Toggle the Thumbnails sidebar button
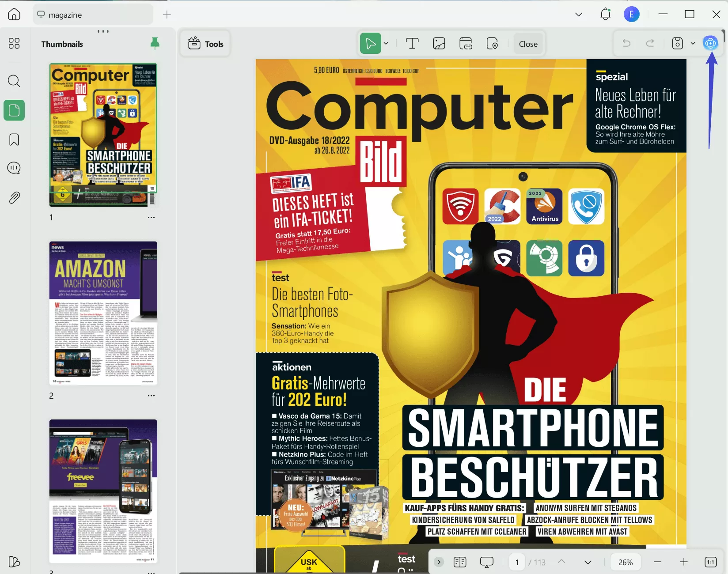The width and height of the screenshot is (728, 574). pyautogui.click(x=14, y=110)
